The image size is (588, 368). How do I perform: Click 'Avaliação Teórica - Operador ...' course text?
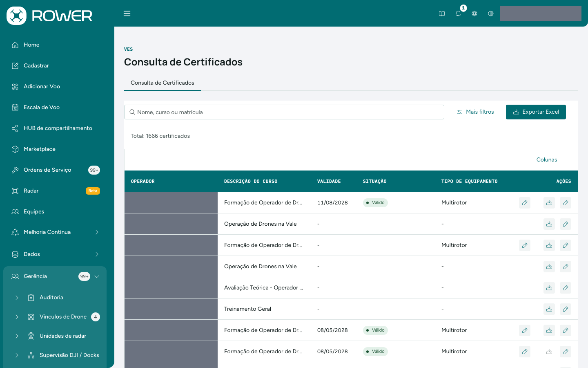click(263, 288)
